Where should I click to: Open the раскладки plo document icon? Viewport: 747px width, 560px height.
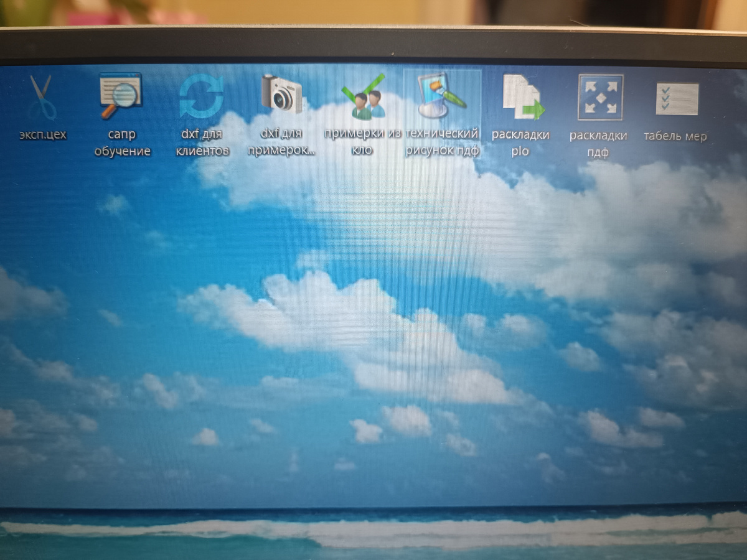pyautogui.click(x=523, y=97)
